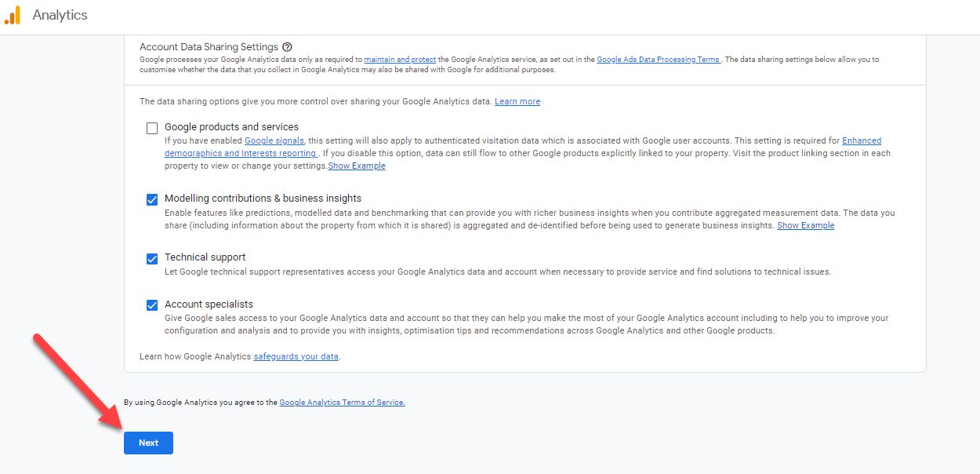
Task: Uncheck Modelling contributions & business insights
Action: (152, 199)
